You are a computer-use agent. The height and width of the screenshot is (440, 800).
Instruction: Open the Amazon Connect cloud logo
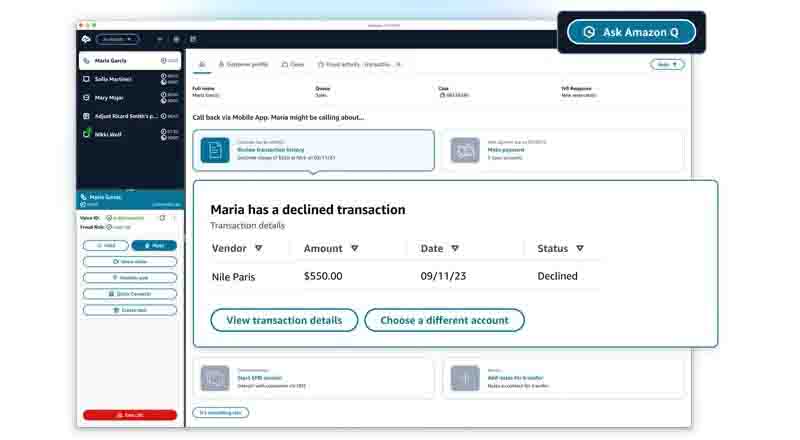pyautogui.click(x=86, y=39)
